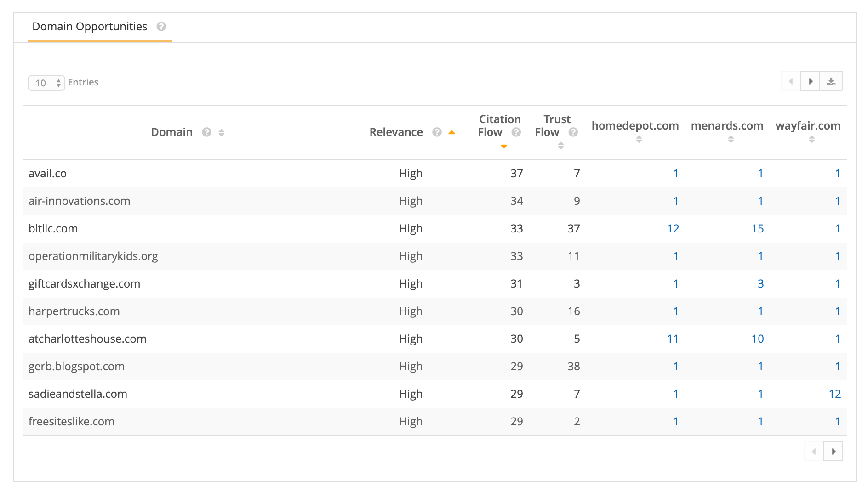Click the menards.com column header
The height and width of the screenshot is (497, 868).
pos(727,125)
